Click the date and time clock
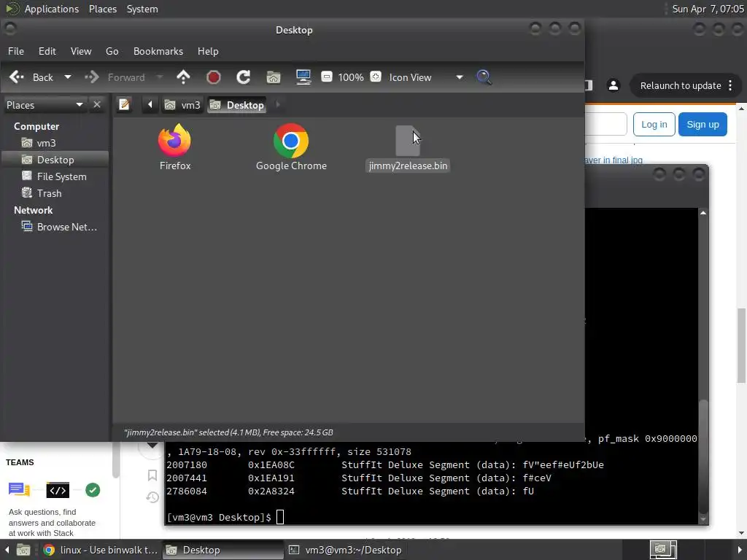This screenshot has width=747, height=560. [708, 9]
